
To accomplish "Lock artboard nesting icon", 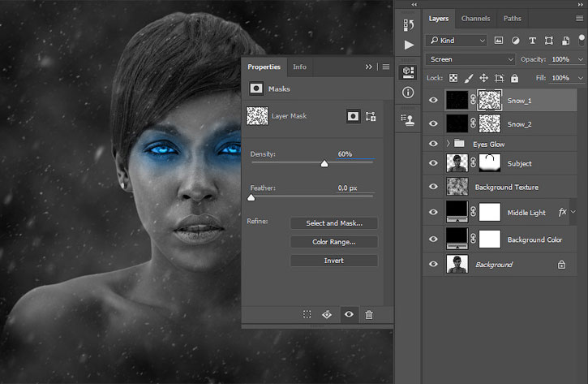I will (x=499, y=78).
